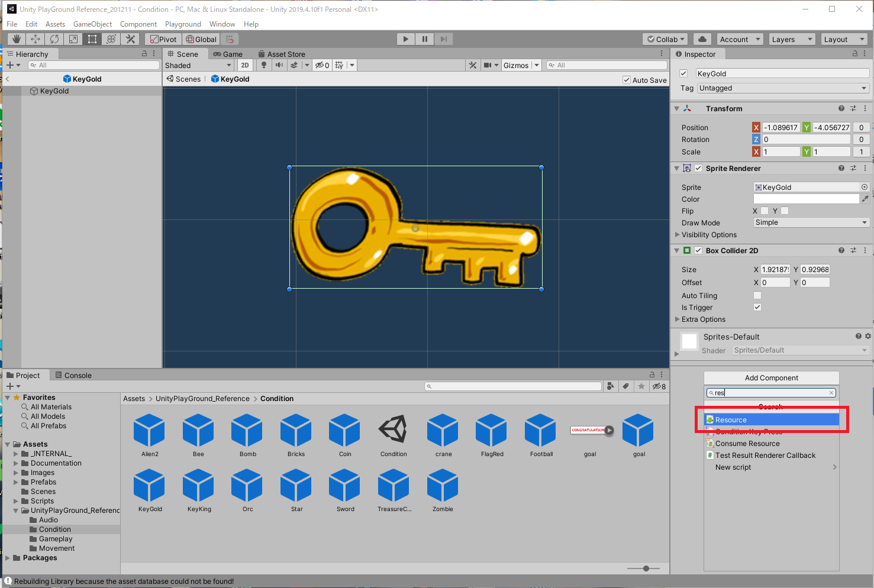Click the sprite Color swatch

806,199
